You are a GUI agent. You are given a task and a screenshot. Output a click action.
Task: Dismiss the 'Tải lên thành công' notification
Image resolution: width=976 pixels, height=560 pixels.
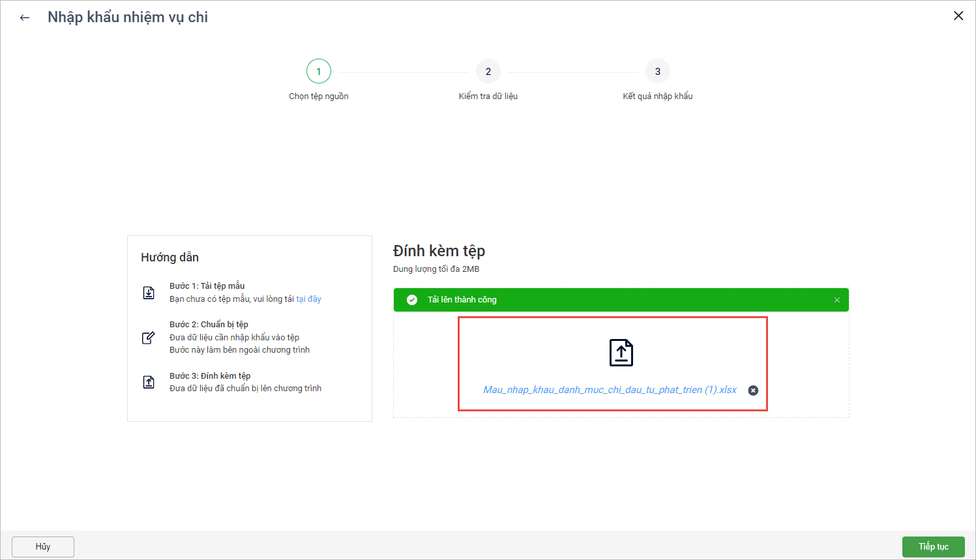(836, 300)
